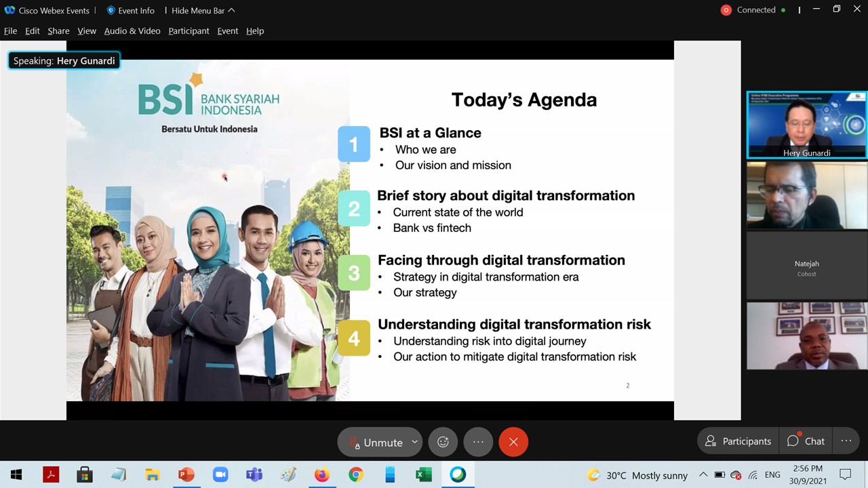This screenshot has width=868, height=488.
Task: Click Wi-Fi network tray icon
Action: [x=753, y=475]
